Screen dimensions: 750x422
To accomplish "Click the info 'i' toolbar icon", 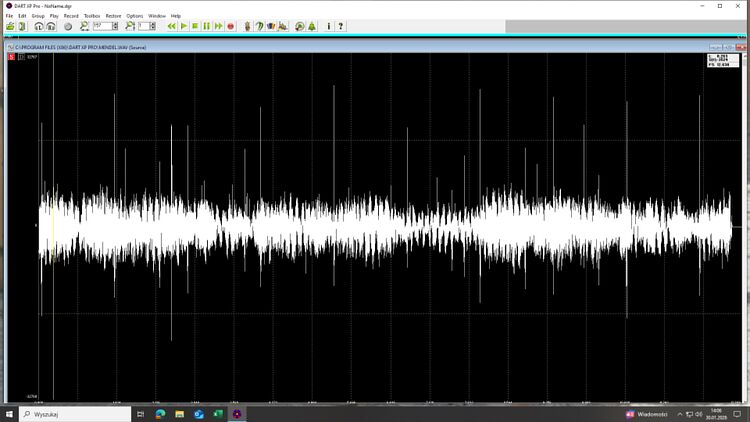I will 328,26.
